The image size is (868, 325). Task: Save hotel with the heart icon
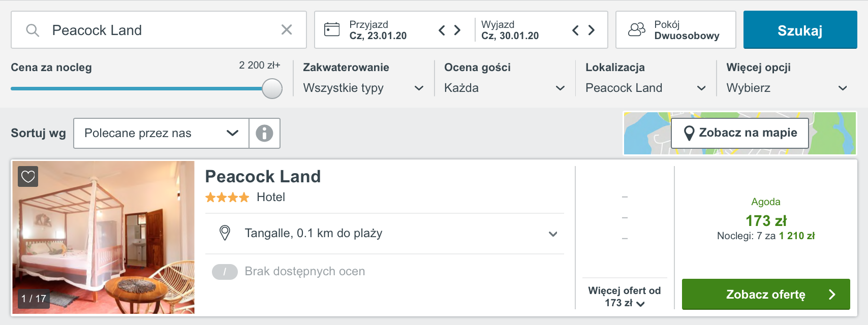click(28, 177)
